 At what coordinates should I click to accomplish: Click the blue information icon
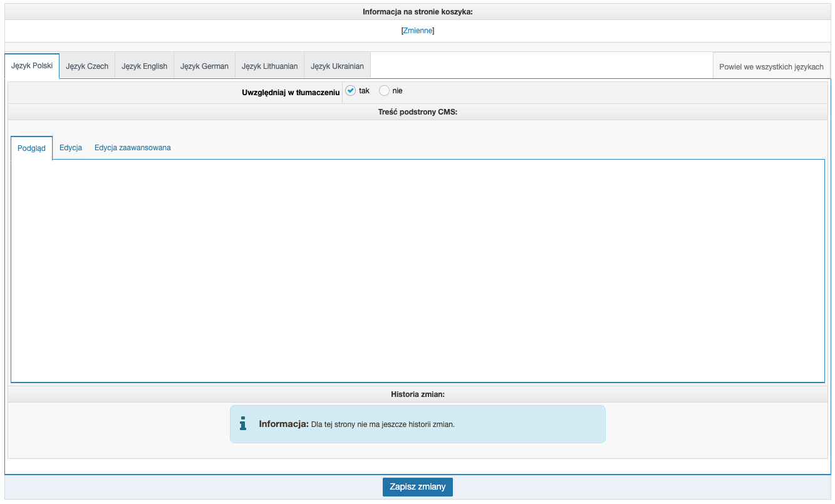tap(243, 424)
